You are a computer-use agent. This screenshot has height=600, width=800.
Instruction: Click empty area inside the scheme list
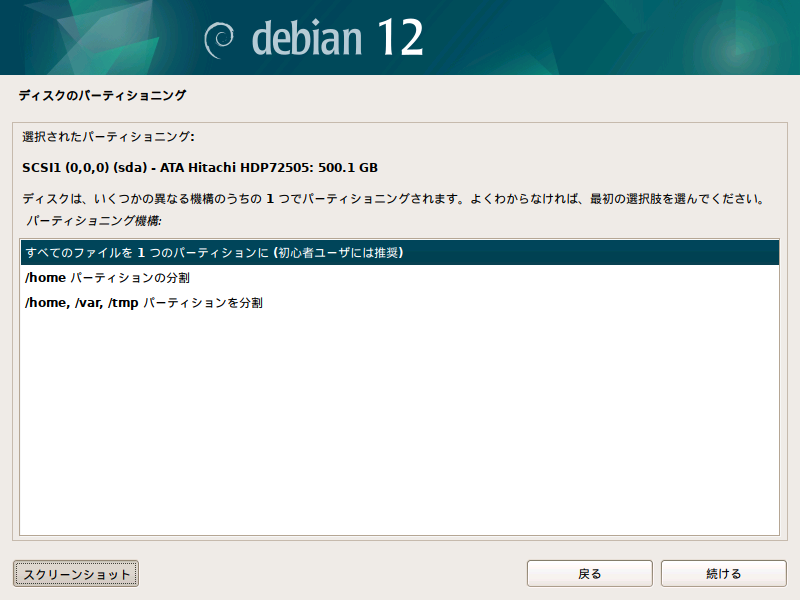click(x=399, y=423)
